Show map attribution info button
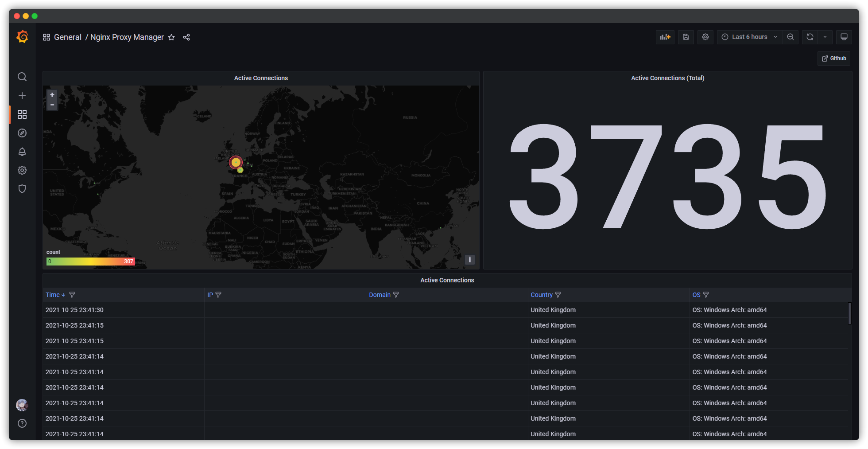Screen dimensions: 868x449 470,260
